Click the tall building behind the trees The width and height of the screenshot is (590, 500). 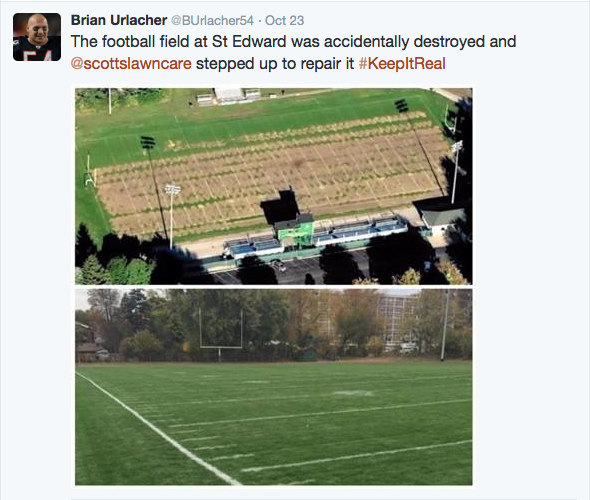click(x=398, y=323)
